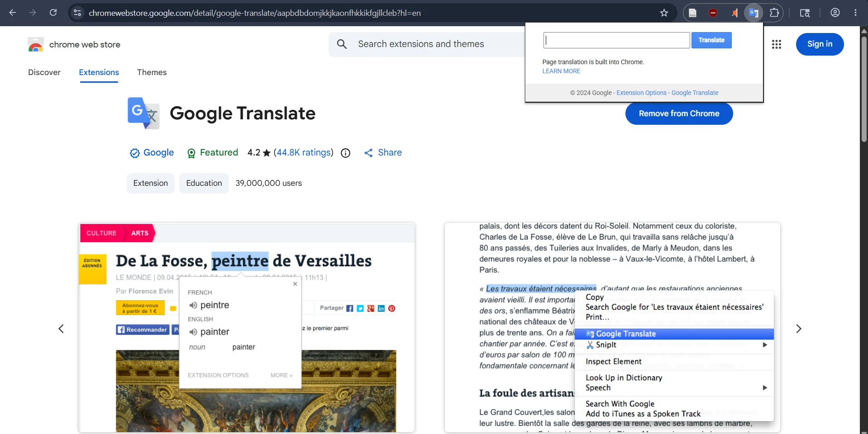Reload the current page
This screenshot has height=434, width=868.
[x=53, y=13]
